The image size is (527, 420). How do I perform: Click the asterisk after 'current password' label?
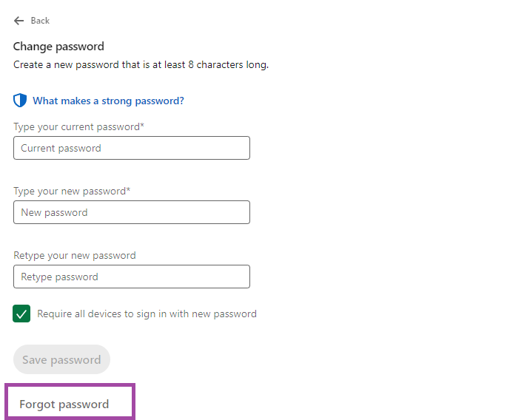point(142,125)
